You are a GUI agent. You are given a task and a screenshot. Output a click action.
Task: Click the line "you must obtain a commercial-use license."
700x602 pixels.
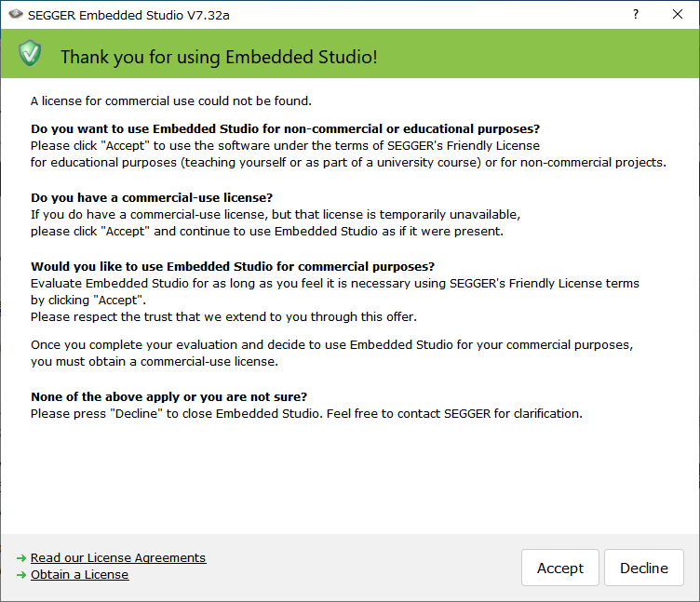155,361
